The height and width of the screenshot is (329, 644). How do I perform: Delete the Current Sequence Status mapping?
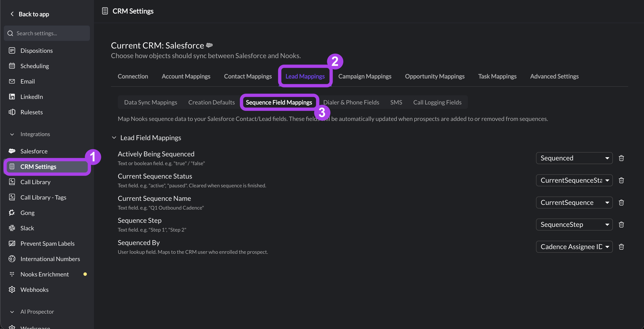pos(621,180)
